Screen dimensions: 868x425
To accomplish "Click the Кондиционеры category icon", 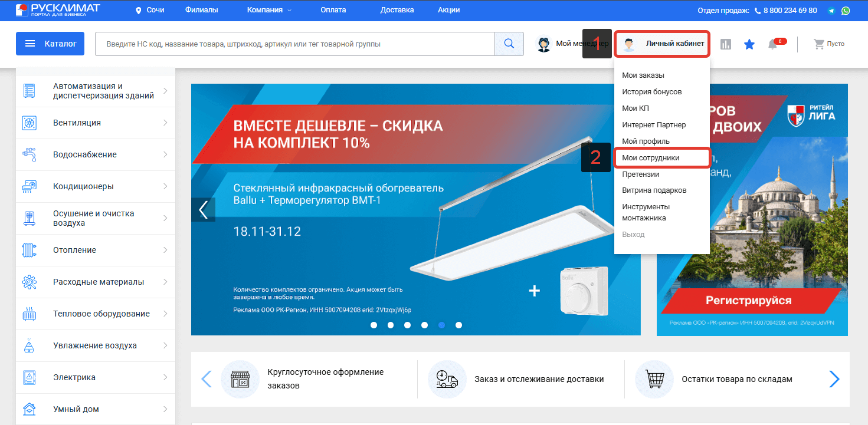I will click(29, 186).
